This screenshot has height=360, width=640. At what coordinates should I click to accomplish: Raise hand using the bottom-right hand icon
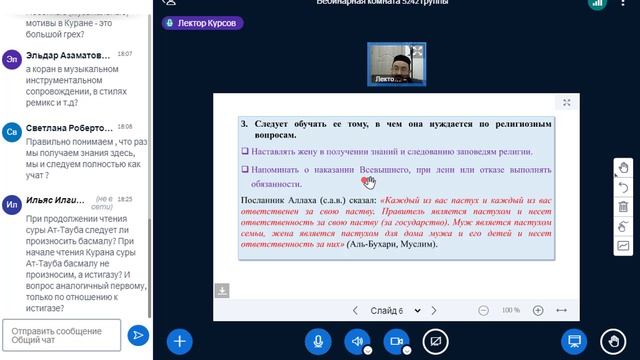(x=613, y=341)
